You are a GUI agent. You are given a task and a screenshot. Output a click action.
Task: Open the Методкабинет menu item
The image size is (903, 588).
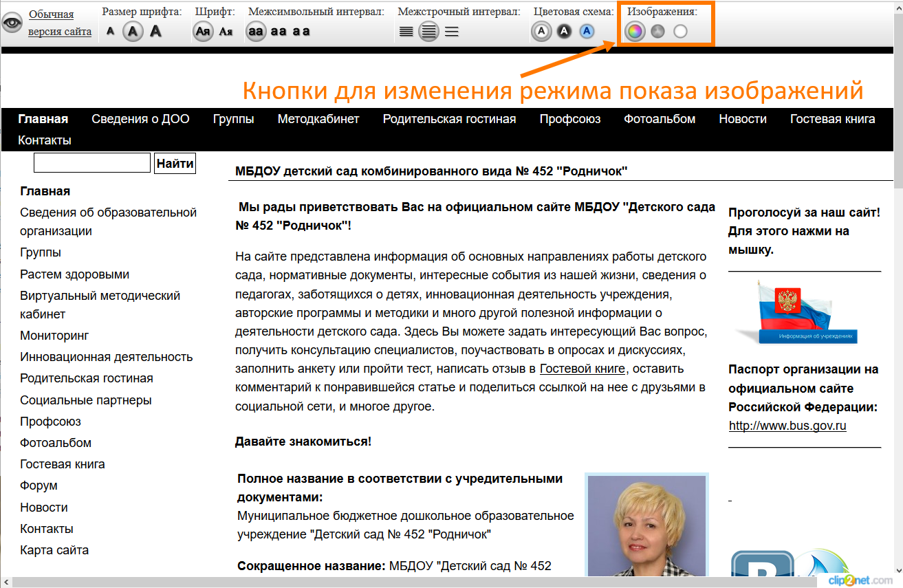pos(318,119)
